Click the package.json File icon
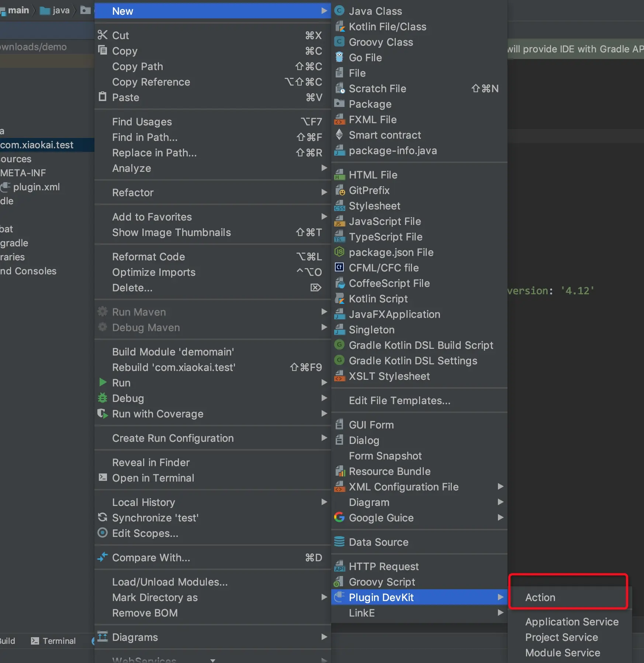644x663 pixels. point(339,252)
